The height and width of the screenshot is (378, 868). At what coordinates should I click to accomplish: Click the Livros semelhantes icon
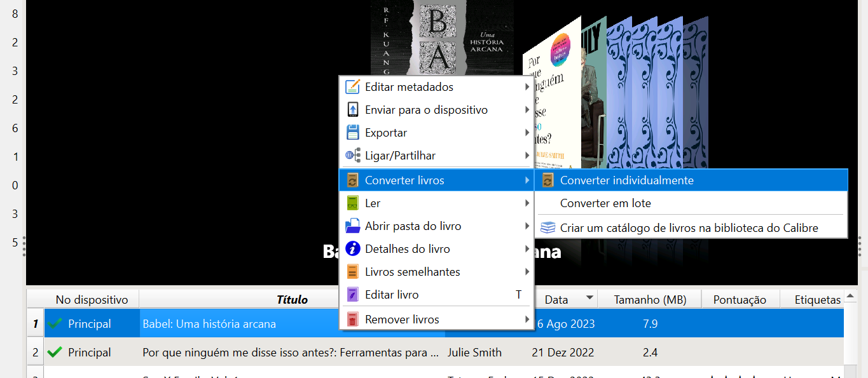tap(352, 272)
